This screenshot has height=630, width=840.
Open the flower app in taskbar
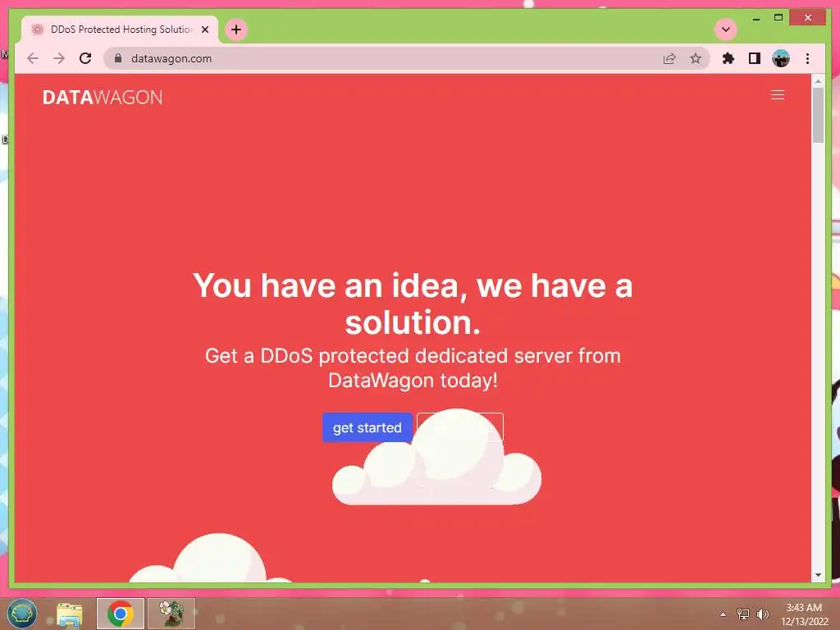point(171,614)
